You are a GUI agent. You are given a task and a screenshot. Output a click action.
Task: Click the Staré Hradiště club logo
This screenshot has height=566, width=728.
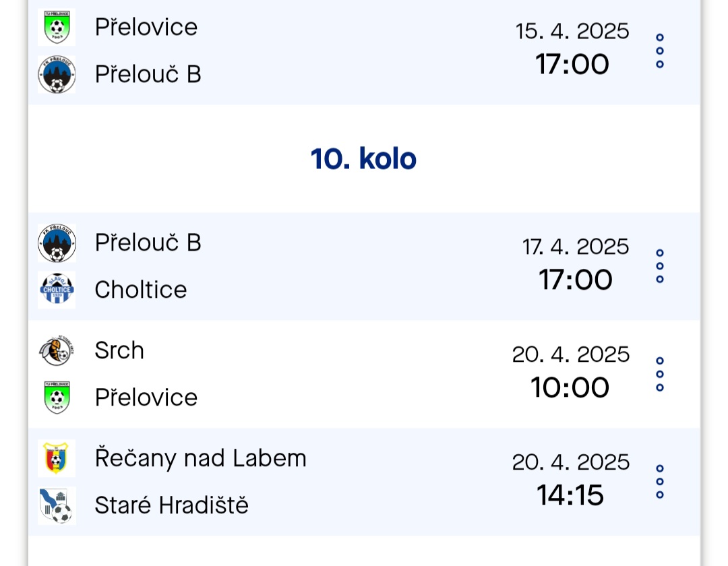(57, 505)
